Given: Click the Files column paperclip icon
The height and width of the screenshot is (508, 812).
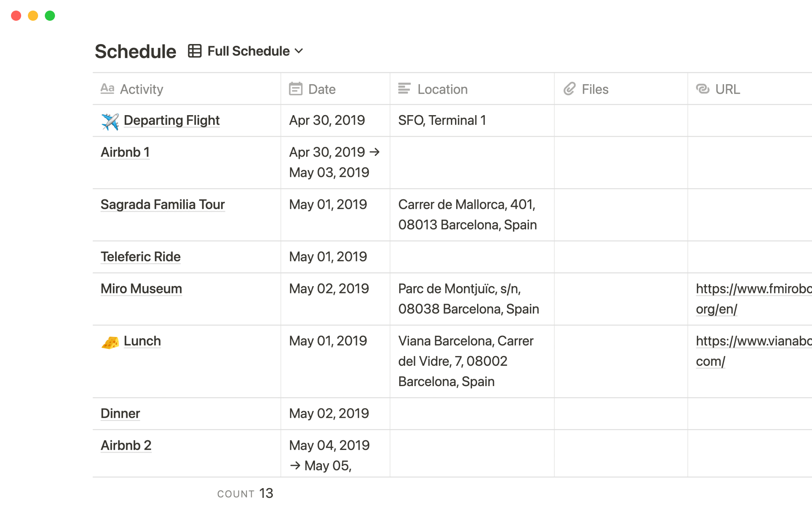Looking at the screenshot, I should pos(570,89).
